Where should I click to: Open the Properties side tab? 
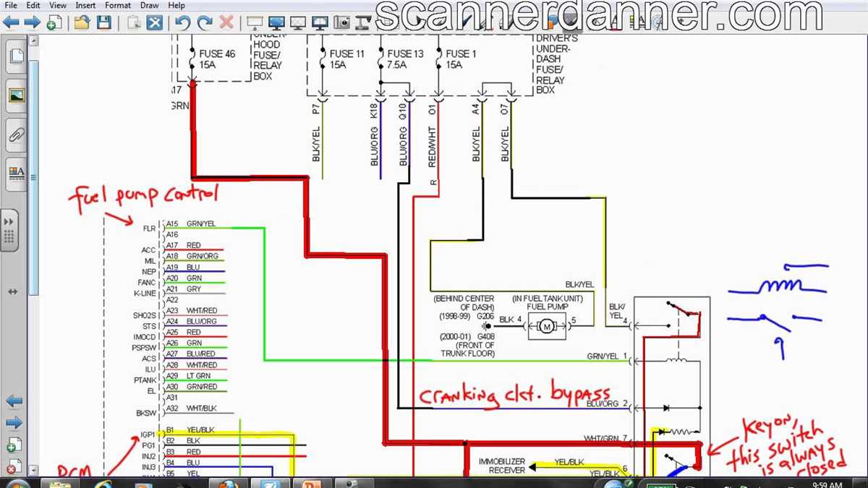16,174
